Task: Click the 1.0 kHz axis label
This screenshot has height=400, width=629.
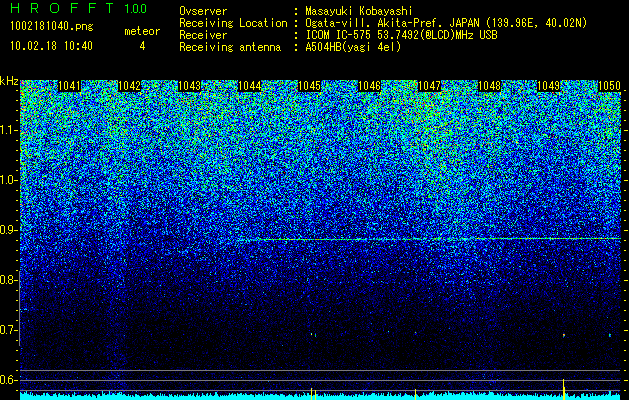Action: pos(9,180)
